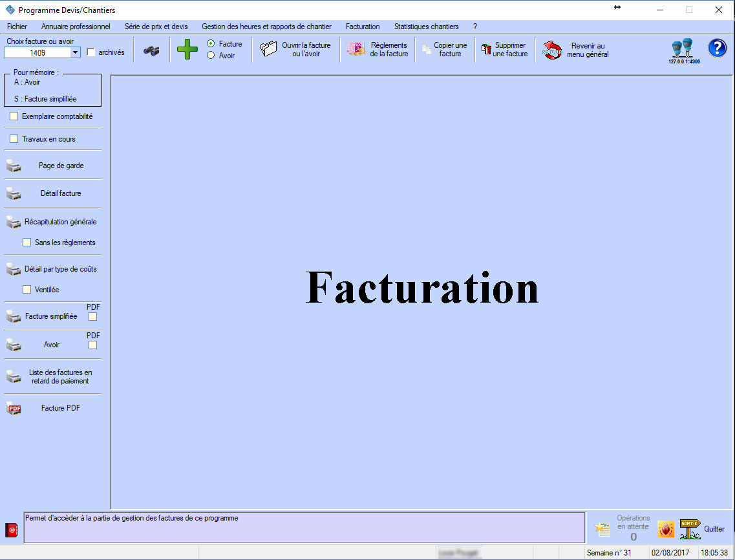Click the Quitter exit sign icon

pos(690,529)
